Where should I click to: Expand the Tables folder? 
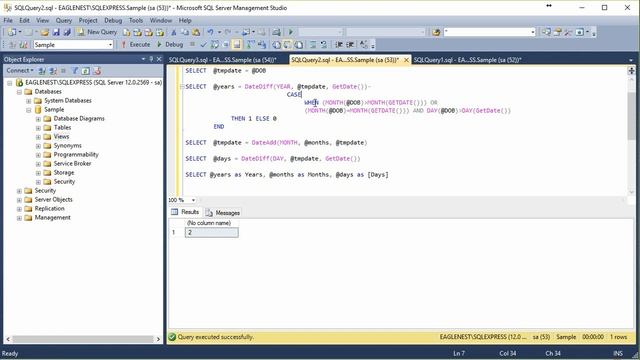click(x=38, y=128)
